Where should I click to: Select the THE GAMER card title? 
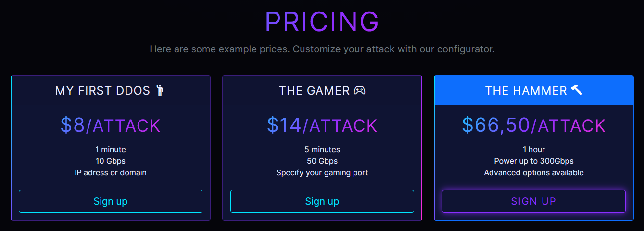click(x=314, y=91)
